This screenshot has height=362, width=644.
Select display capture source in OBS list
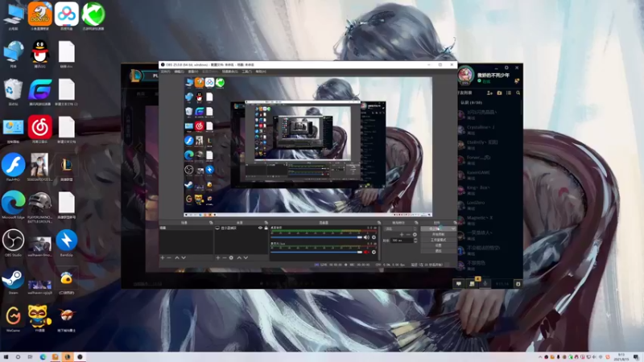242,228
